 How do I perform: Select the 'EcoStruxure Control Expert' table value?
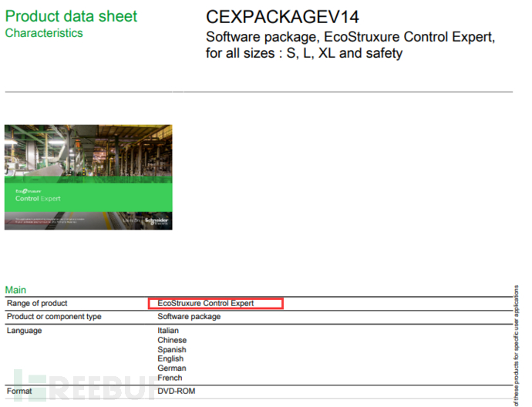point(206,303)
